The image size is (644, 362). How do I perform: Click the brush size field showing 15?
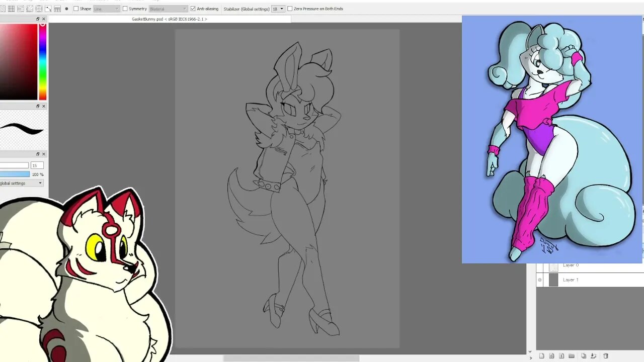(x=37, y=165)
